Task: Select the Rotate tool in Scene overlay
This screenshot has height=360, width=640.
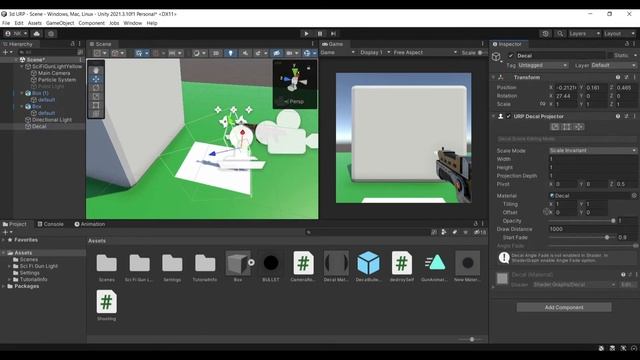Action: tap(96, 88)
